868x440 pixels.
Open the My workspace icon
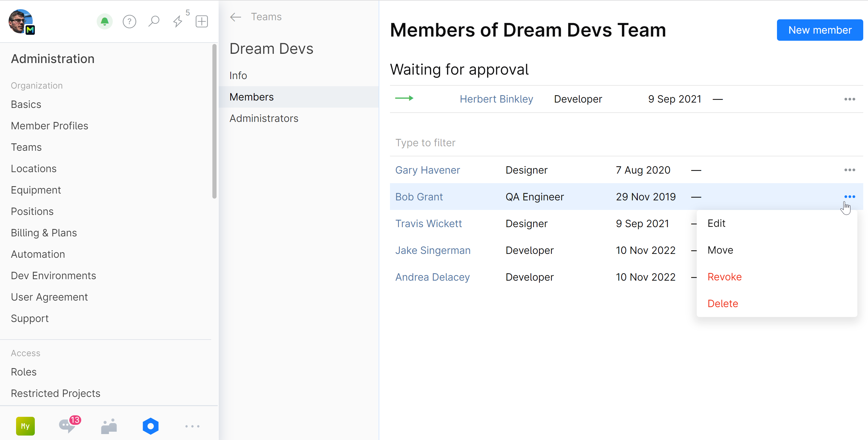[25, 426]
